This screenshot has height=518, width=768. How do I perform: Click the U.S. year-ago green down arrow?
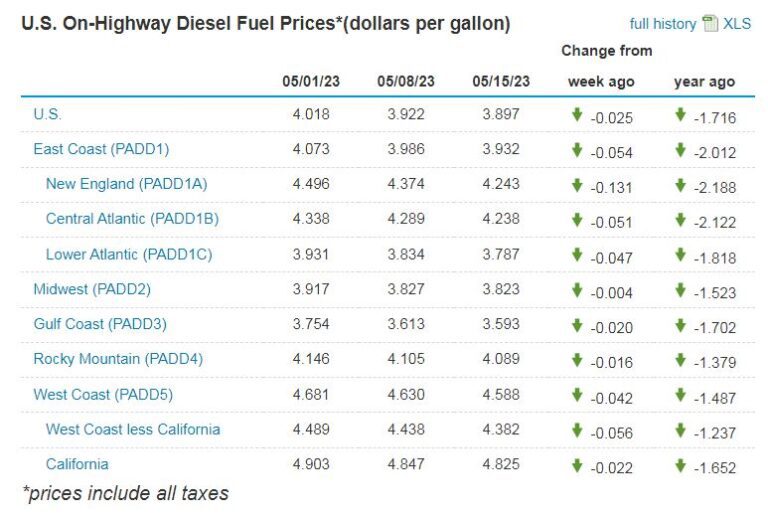pyautogui.click(x=681, y=115)
